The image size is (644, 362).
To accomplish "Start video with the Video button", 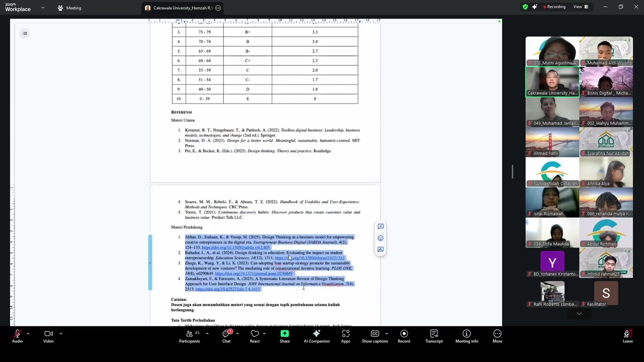I will [48, 336].
